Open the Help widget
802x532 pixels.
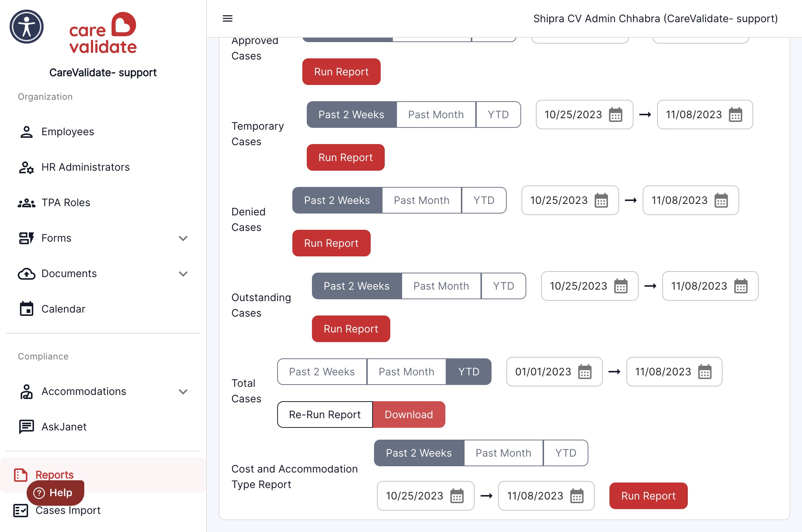[55, 492]
